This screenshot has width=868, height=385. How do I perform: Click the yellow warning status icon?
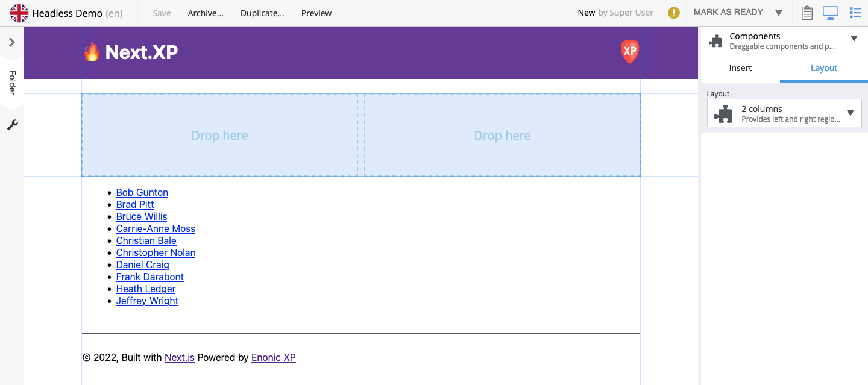click(674, 13)
